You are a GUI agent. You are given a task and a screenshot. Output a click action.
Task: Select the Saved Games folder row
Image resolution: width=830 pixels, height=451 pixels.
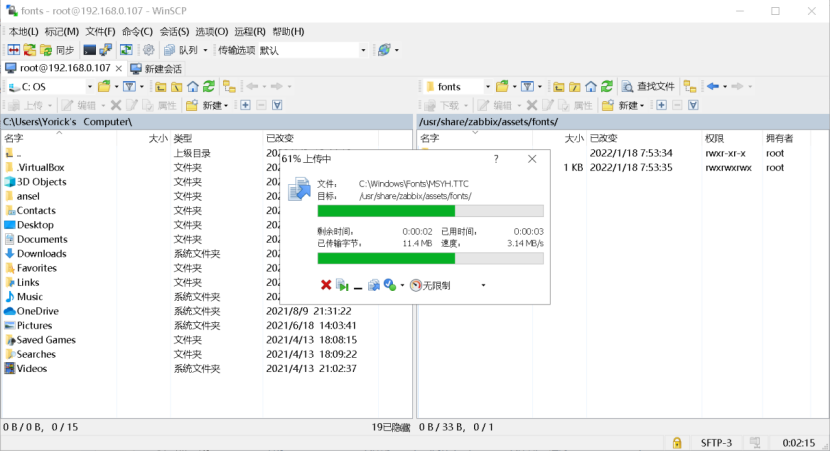(40, 340)
